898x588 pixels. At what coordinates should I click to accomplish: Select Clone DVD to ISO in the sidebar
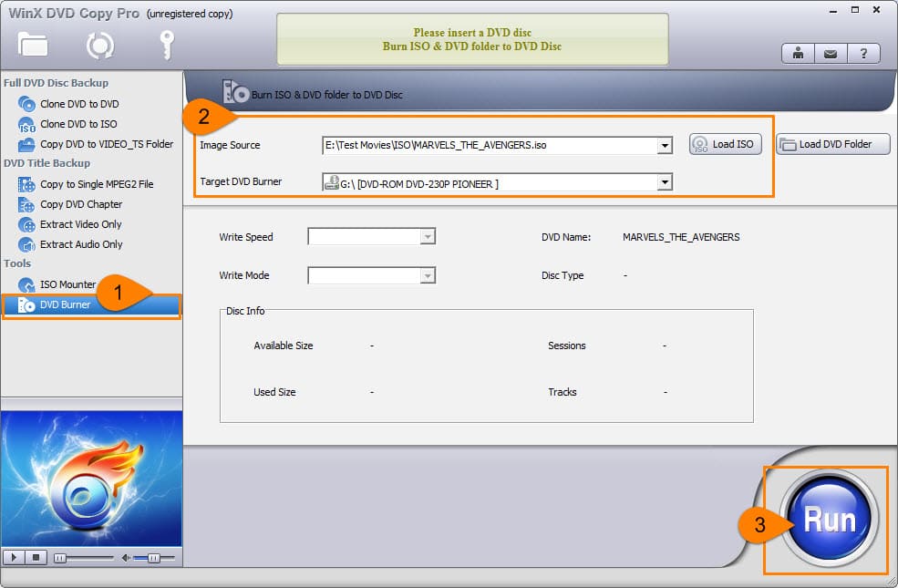point(78,124)
